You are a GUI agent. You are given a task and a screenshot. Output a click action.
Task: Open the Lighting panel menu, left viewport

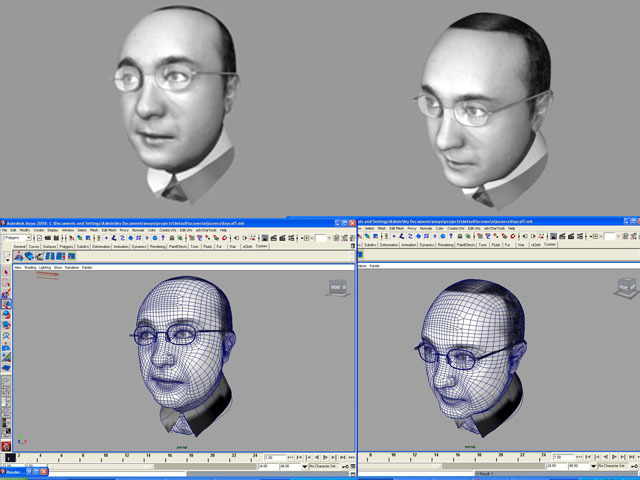click(x=45, y=267)
